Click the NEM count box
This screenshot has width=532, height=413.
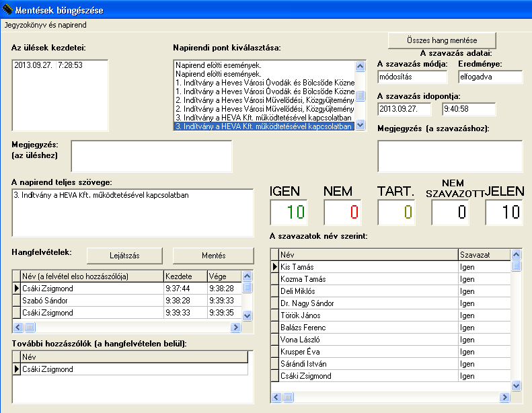point(342,213)
